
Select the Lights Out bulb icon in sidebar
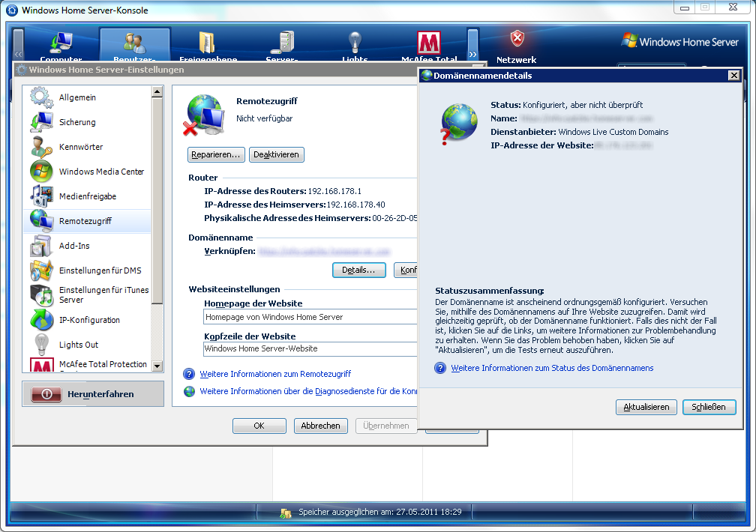41,345
